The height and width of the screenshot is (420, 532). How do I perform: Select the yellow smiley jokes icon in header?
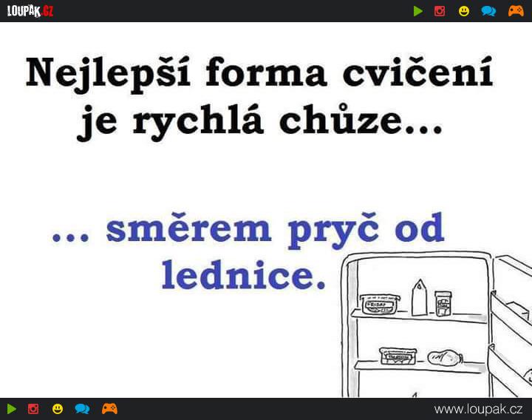[464, 11]
